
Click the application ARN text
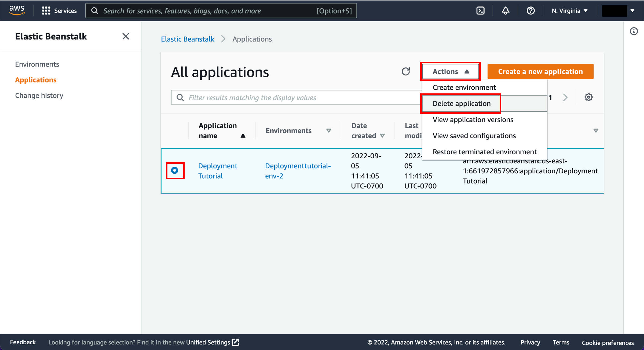(530, 171)
